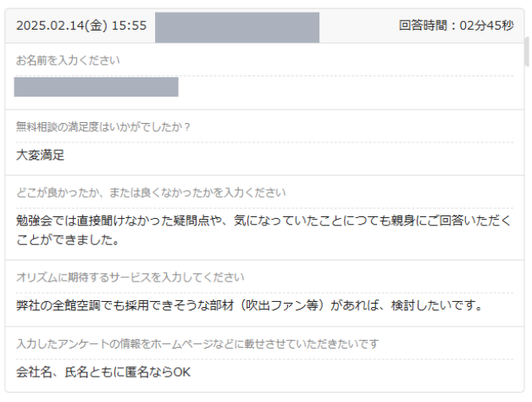Click the 入力したアンケートの情報 question label
The height and width of the screenshot is (402, 532).
click(x=197, y=343)
